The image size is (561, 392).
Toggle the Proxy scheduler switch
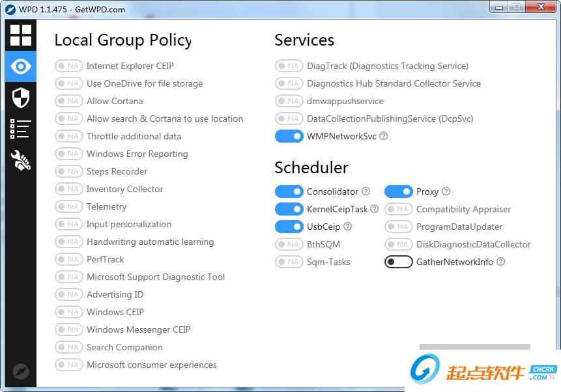tap(398, 191)
